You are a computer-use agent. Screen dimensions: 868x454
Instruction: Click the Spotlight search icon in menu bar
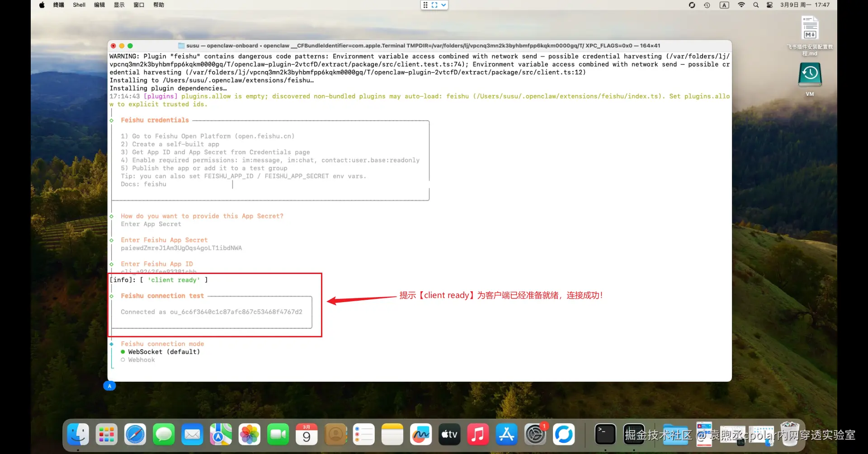tap(756, 5)
